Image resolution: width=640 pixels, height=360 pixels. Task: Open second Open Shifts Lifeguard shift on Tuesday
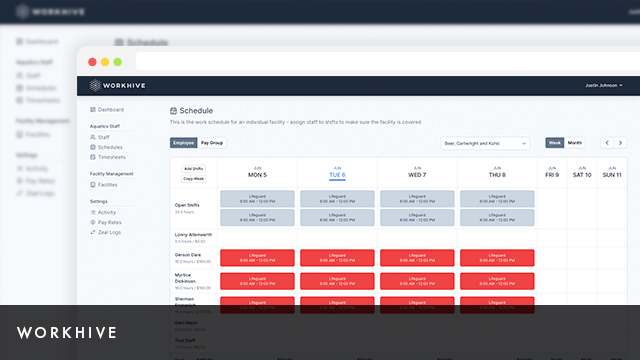337,218
